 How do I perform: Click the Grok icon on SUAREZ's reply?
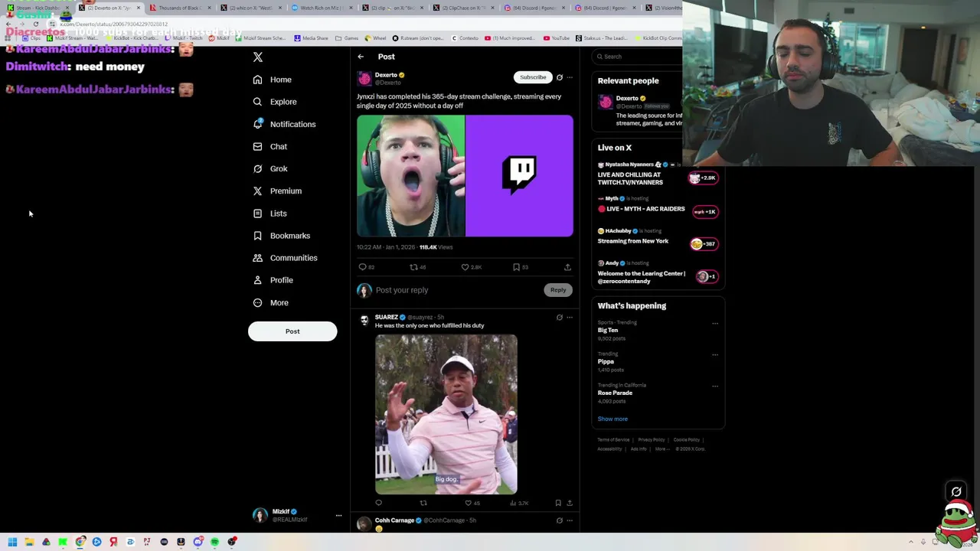click(x=559, y=318)
